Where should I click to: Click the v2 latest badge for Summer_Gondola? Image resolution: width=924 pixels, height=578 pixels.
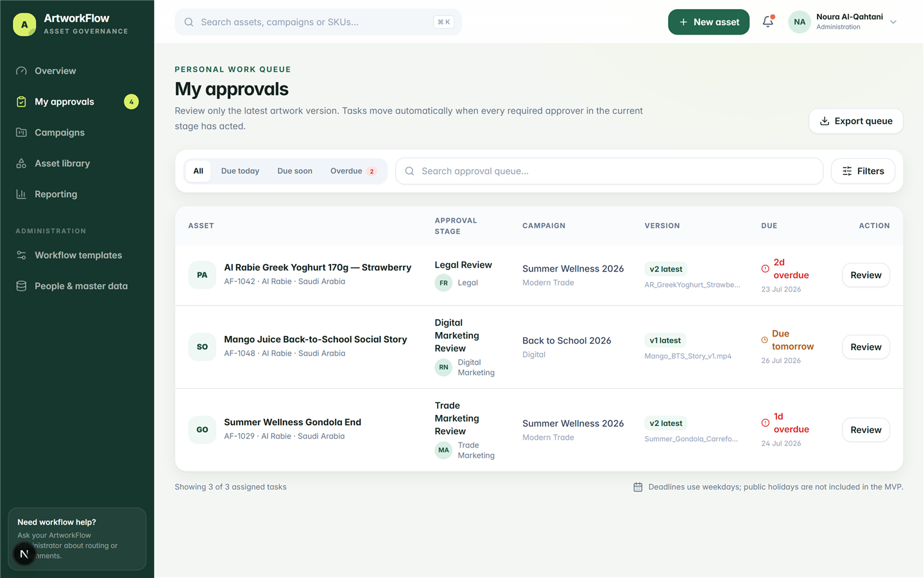pyautogui.click(x=666, y=423)
